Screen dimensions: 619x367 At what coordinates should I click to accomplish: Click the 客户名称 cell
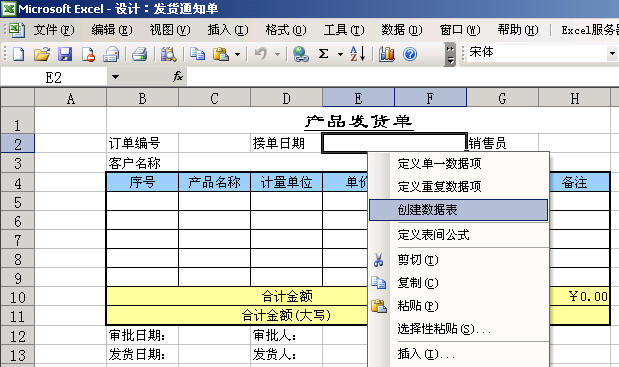point(143,163)
